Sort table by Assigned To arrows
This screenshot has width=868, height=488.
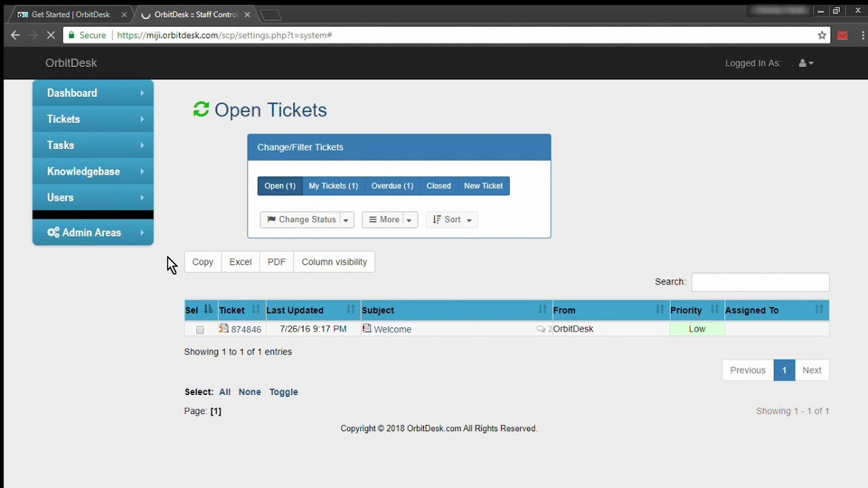point(819,310)
